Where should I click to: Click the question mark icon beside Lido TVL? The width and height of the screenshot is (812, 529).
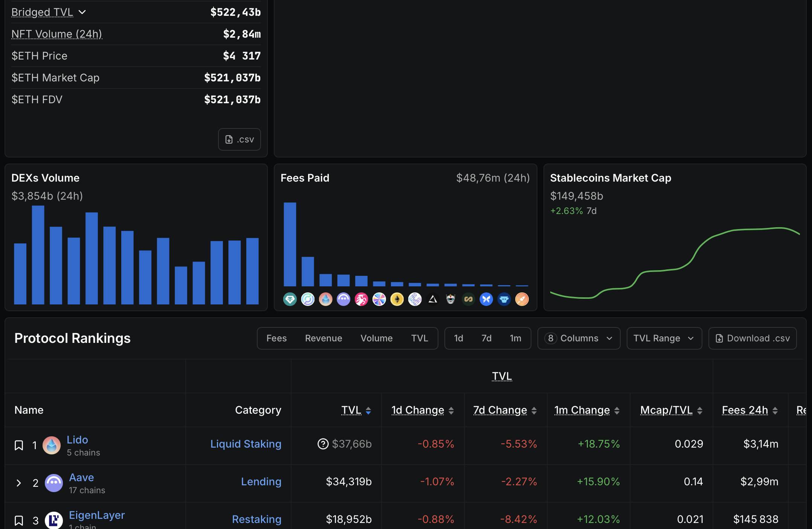pos(323,444)
